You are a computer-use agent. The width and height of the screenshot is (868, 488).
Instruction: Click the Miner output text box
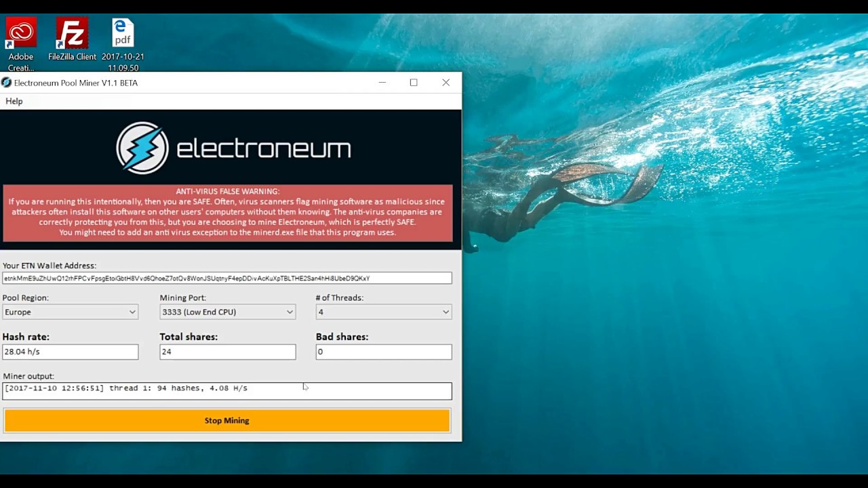pos(227,390)
